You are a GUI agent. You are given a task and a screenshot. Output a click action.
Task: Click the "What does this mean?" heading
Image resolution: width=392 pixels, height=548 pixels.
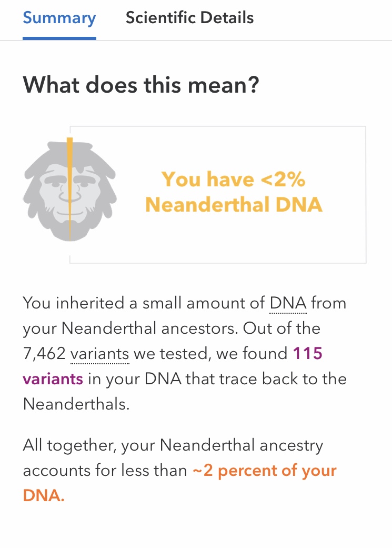tap(141, 85)
